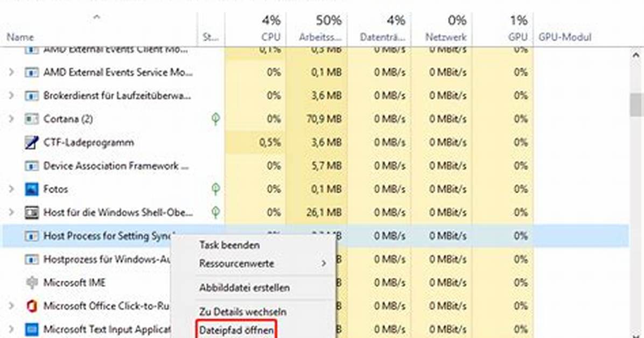The image size is (644, 338).
Task: Expand the Microsoft Text Input Application group
Action: (11, 329)
